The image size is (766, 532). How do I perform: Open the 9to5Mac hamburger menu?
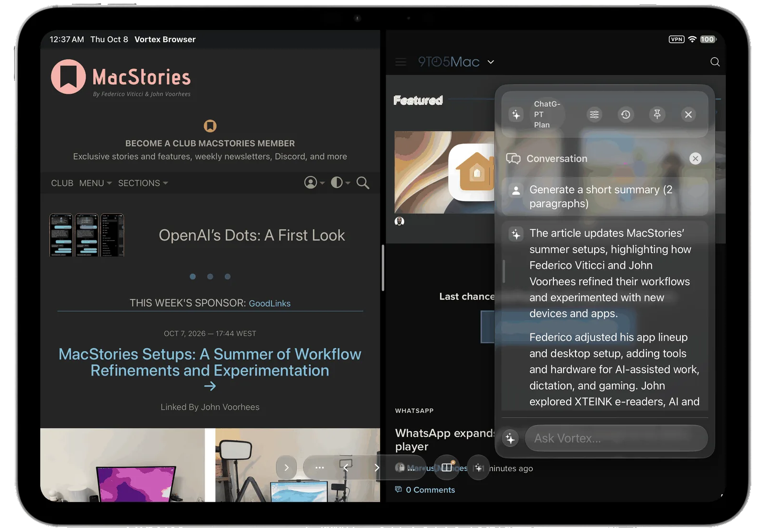(401, 62)
